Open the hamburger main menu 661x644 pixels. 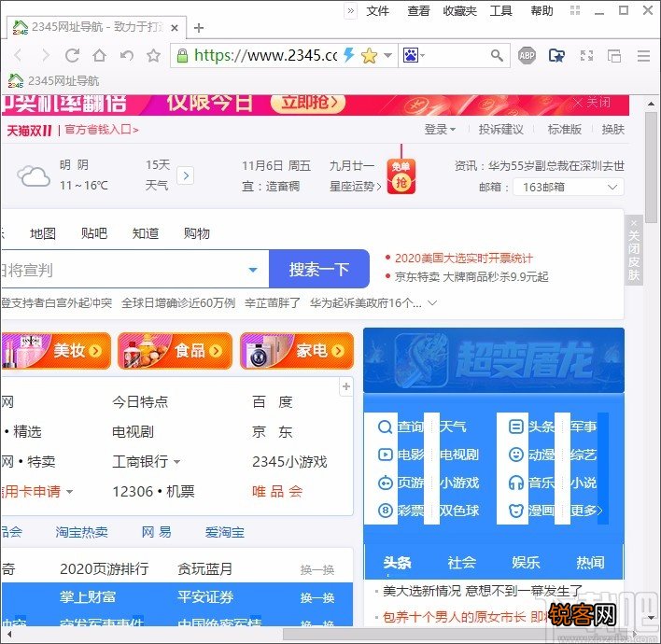point(643,56)
